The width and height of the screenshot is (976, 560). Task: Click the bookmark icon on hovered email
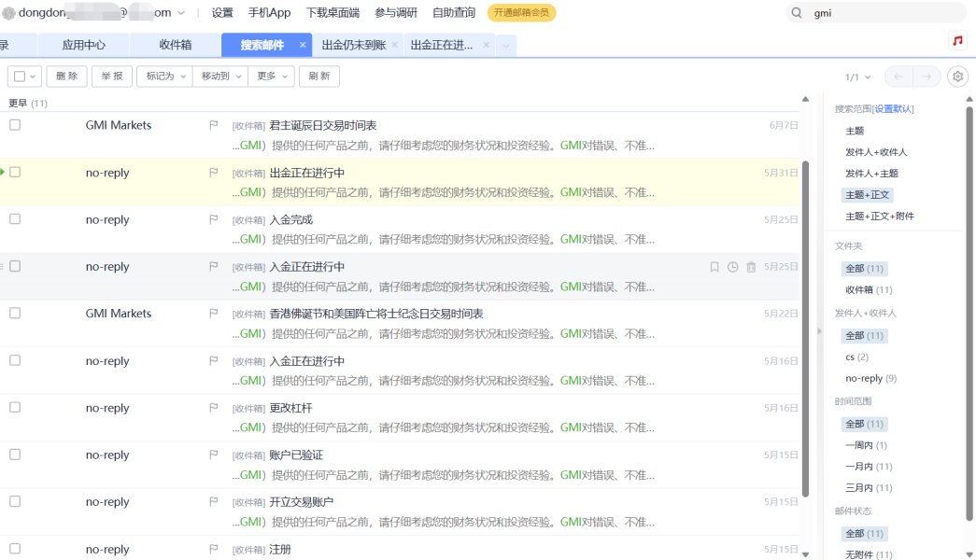coord(714,267)
